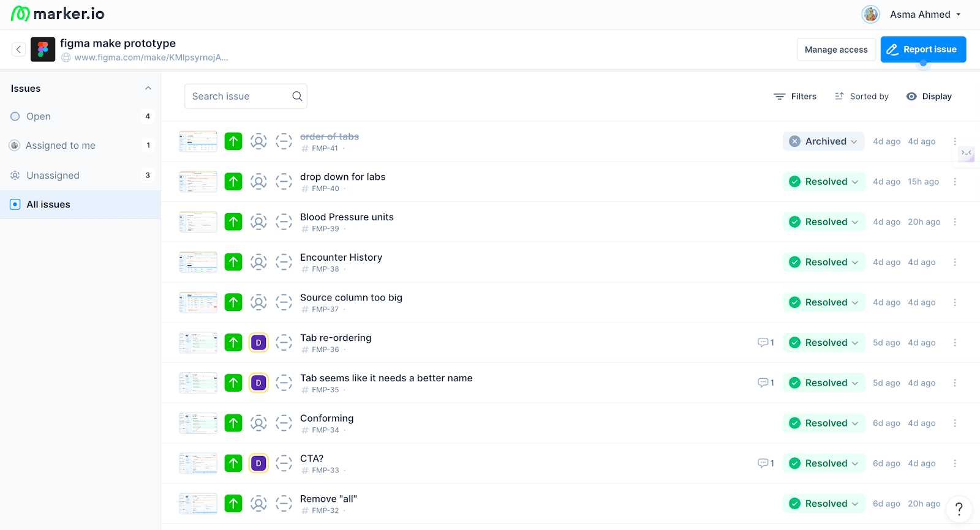Open Resolved status dropdown for CTA?
980x530 pixels.
824,463
